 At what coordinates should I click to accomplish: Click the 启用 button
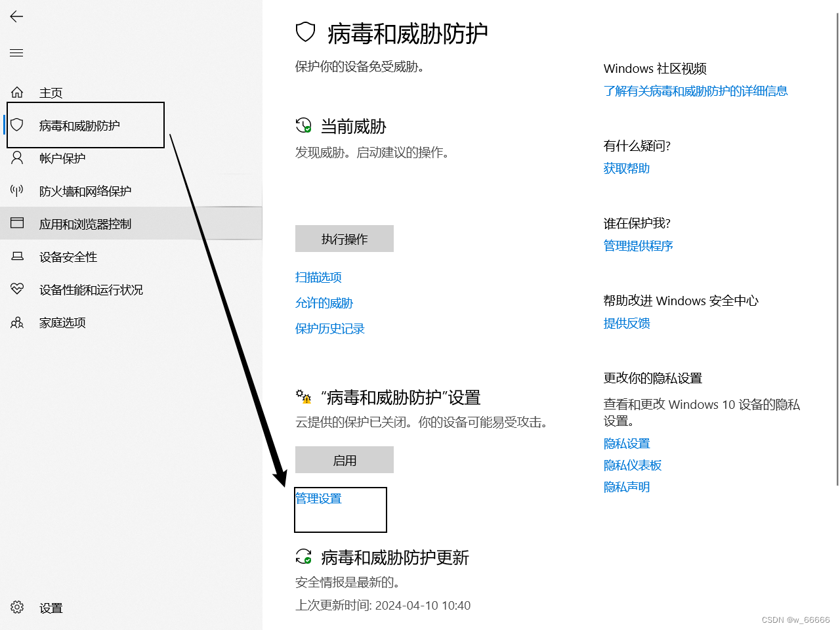[345, 460]
